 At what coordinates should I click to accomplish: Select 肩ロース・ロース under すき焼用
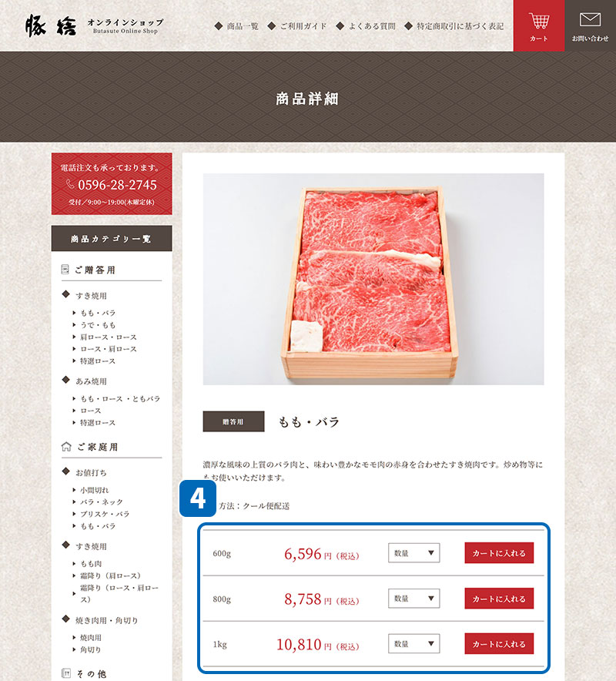(x=108, y=337)
